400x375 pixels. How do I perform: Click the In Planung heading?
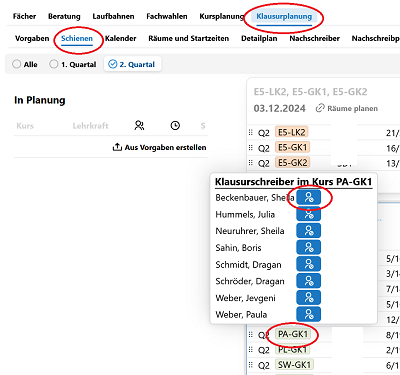(40, 100)
